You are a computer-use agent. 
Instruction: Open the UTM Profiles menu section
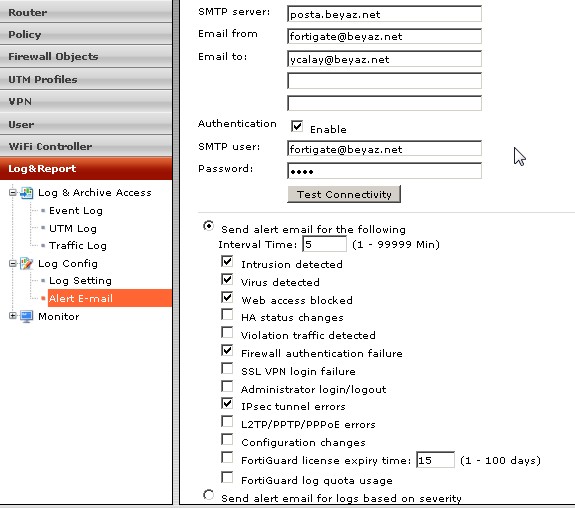tap(86, 79)
